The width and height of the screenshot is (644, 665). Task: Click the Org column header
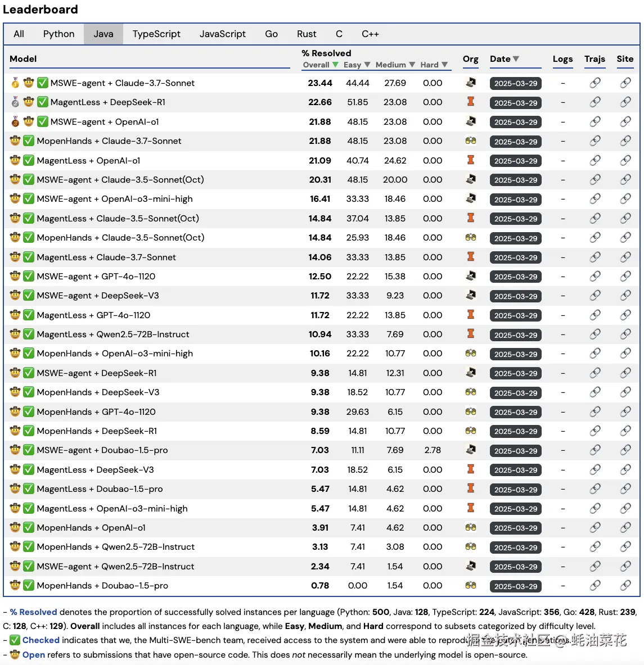click(x=470, y=59)
